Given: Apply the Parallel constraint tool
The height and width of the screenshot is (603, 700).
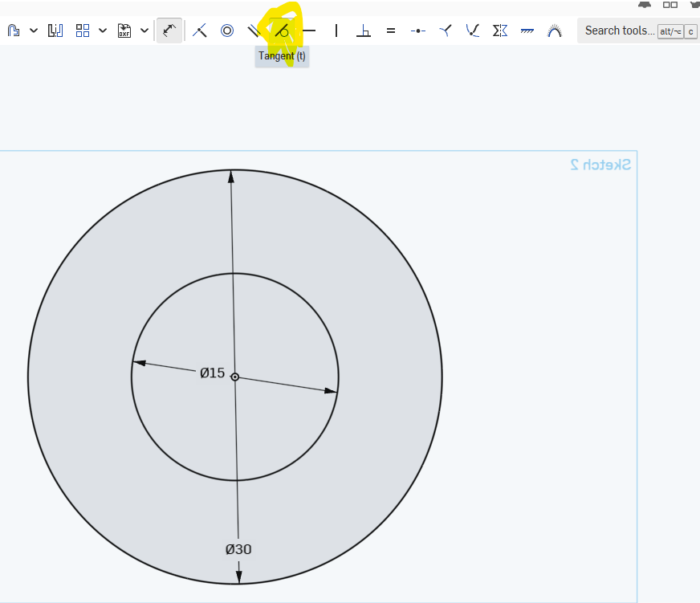Looking at the screenshot, I should click(x=254, y=31).
